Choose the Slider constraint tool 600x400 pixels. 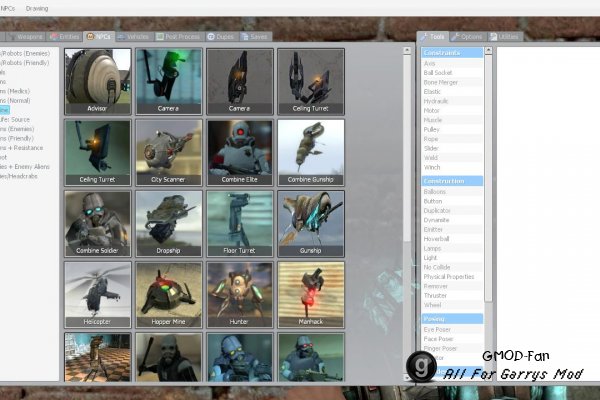[452, 149]
